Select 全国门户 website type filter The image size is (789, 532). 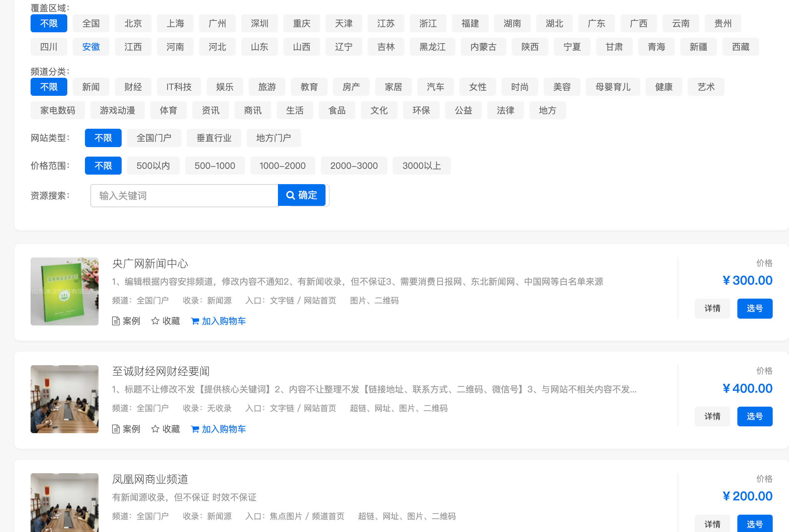154,138
